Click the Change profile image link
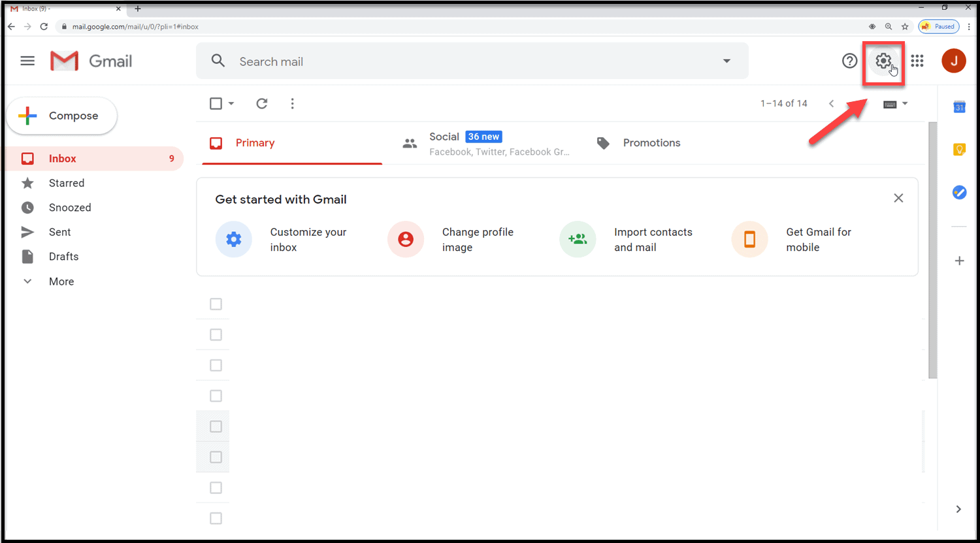This screenshot has height=543, width=980. (x=478, y=240)
